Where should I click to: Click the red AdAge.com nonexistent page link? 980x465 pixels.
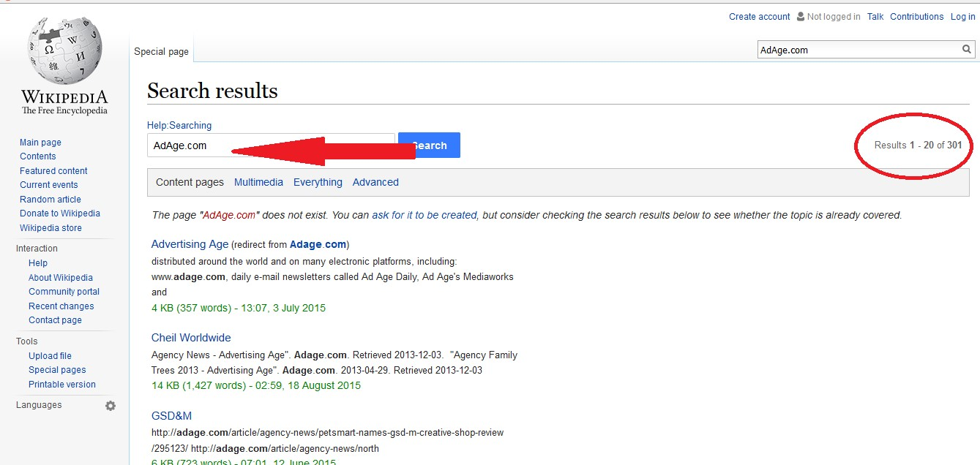click(229, 215)
